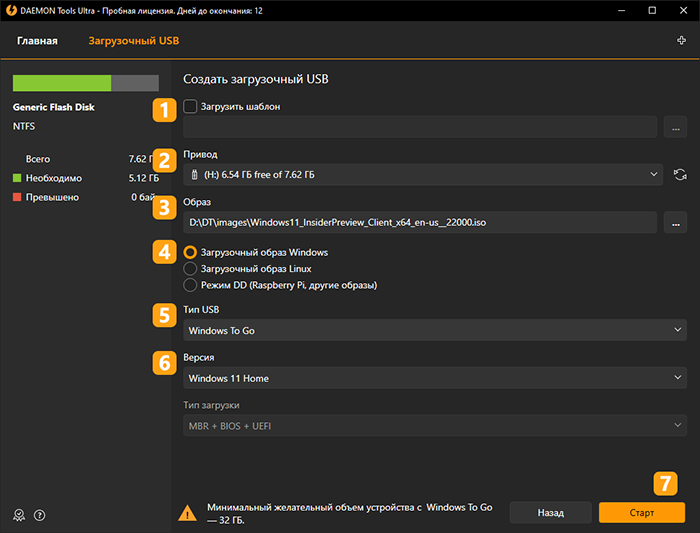700x533 pixels.
Task: Click the template path input field
Action: click(x=420, y=127)
